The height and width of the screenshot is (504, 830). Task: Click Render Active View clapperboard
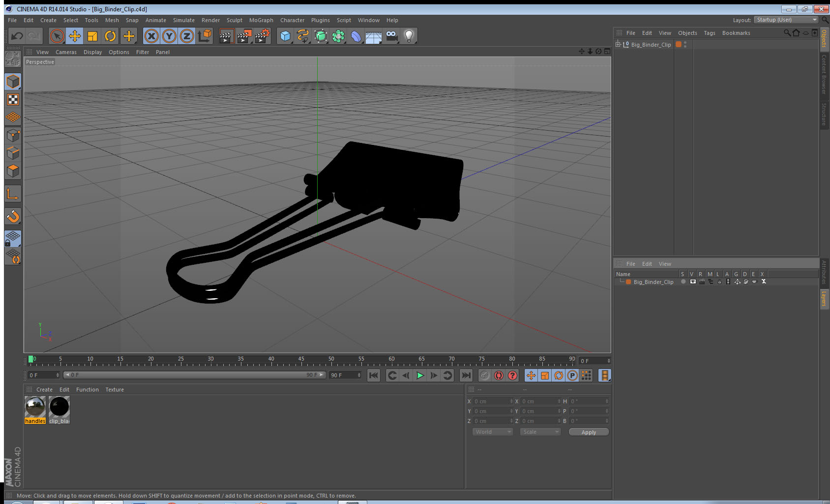pyautogui.click(x=226, y=36)
